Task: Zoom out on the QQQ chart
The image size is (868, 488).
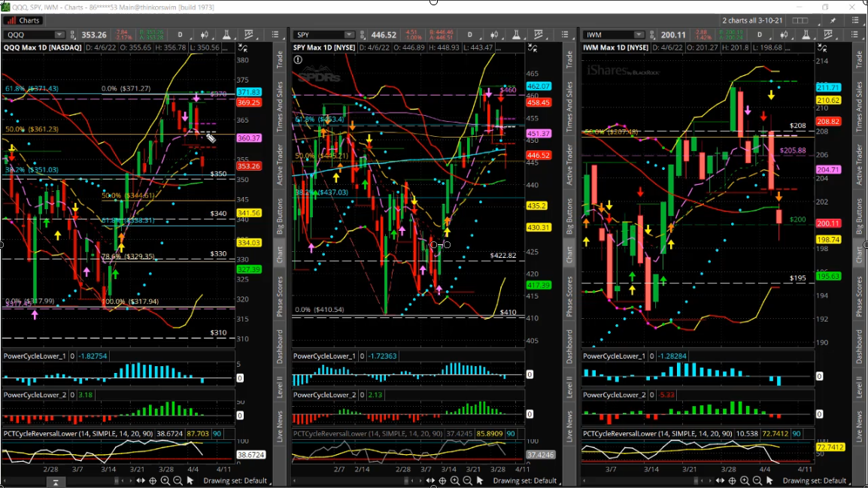Action: (x=178, y=480)
